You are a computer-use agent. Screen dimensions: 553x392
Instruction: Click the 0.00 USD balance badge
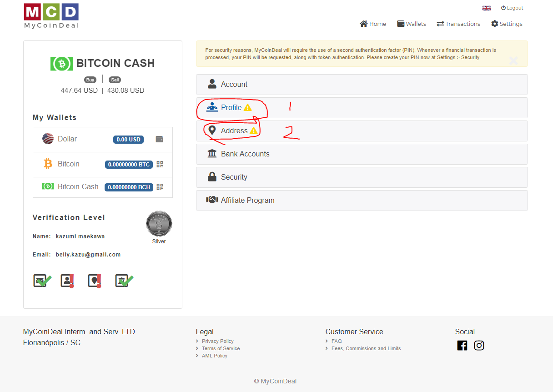(128, 140)
